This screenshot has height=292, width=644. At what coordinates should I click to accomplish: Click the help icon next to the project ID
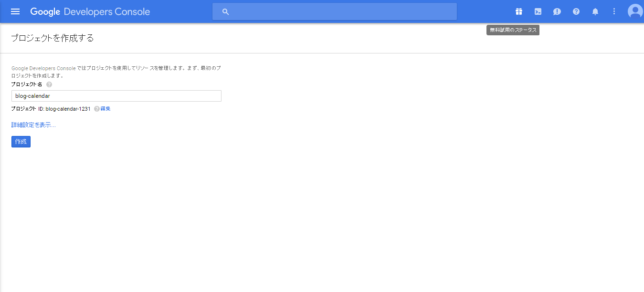pos(97,109)
